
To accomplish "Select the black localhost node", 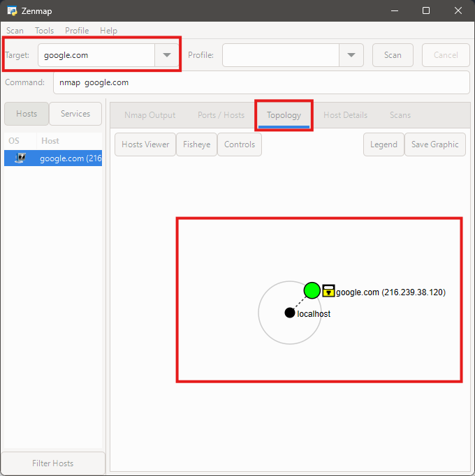I will [290, 313].
